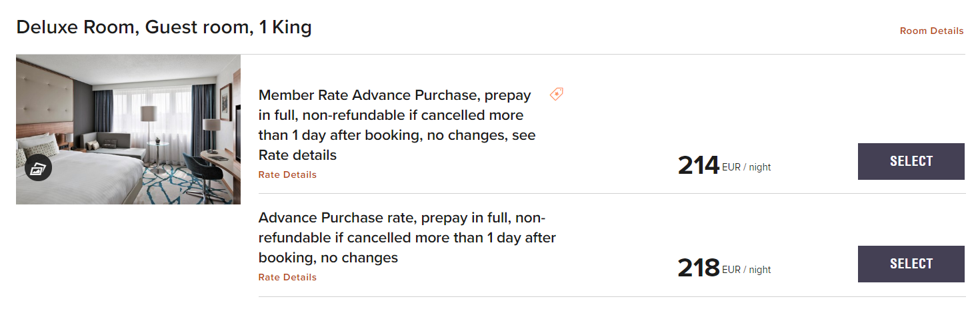Open the Room Details link
The image size is (980, 313).
(x=931, y=31)
